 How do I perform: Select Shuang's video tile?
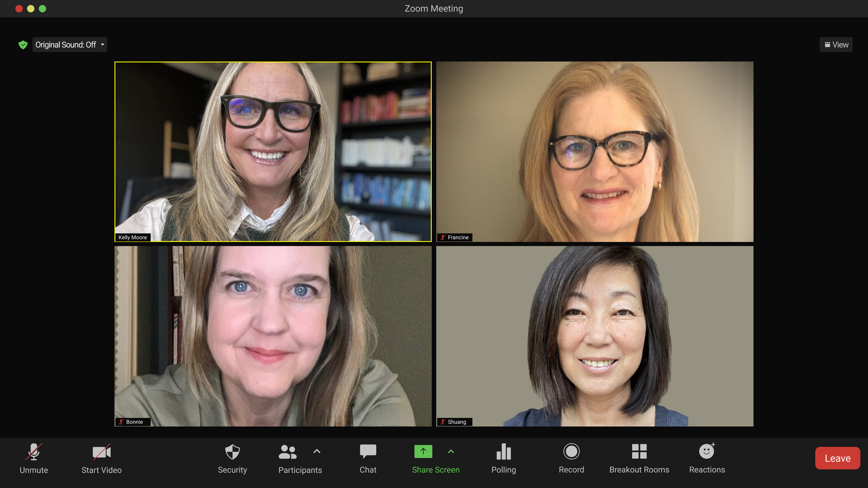(594, 336)
